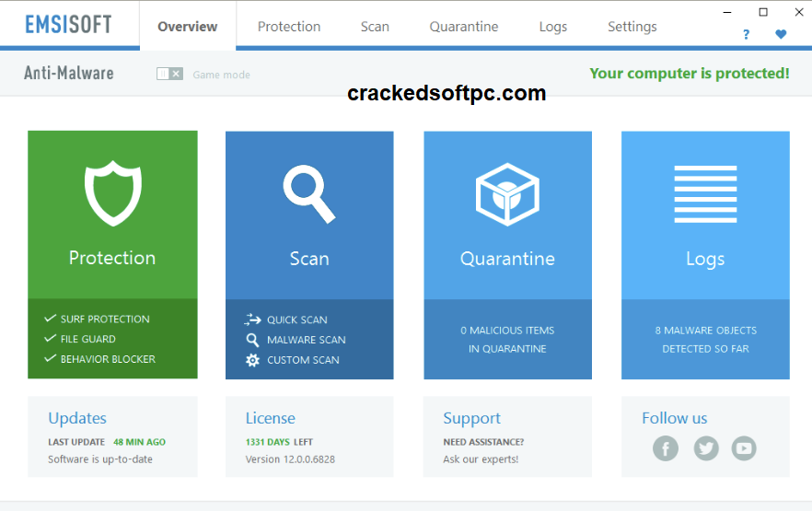Click the 'Follow us' heading
The image size is (812, 511).
[x=674, y=418]
